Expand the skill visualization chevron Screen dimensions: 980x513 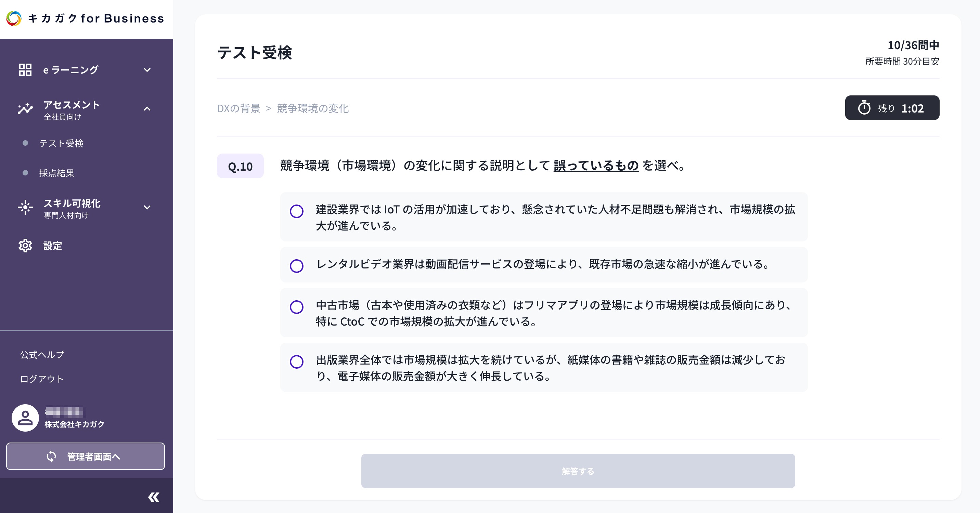point(147,207)
